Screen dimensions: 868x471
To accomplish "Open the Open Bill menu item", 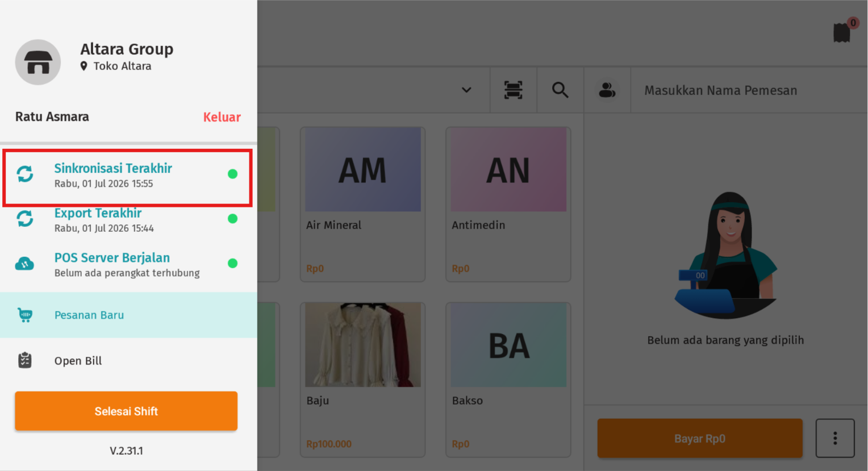I will click(128, 361).
